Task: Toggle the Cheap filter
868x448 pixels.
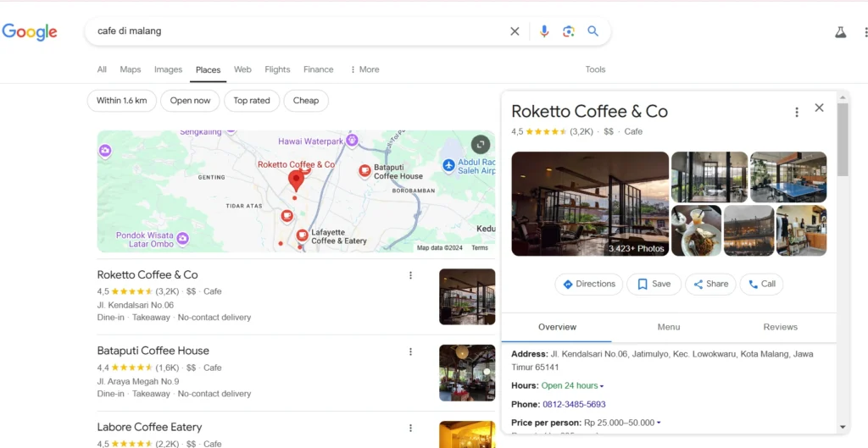Action: click(306, 101)
